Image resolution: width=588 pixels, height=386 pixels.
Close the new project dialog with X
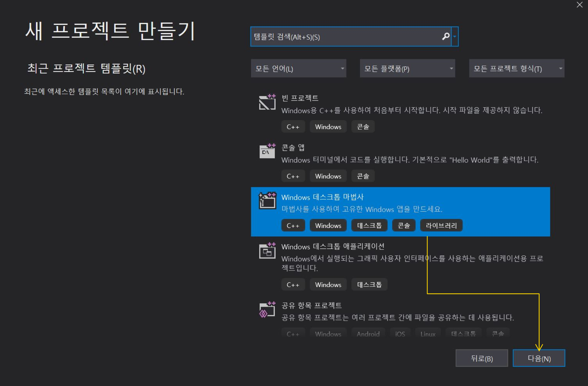(x=579, y=5)
